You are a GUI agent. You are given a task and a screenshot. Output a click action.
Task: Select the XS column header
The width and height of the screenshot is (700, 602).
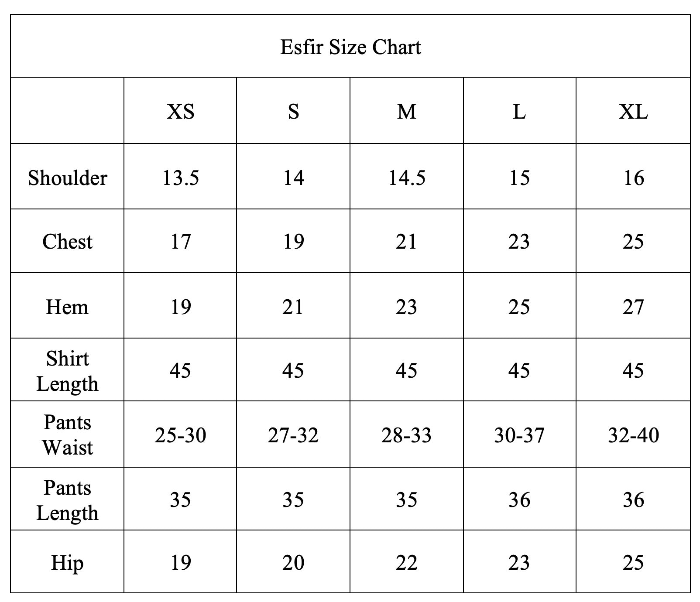pos(180,112)
